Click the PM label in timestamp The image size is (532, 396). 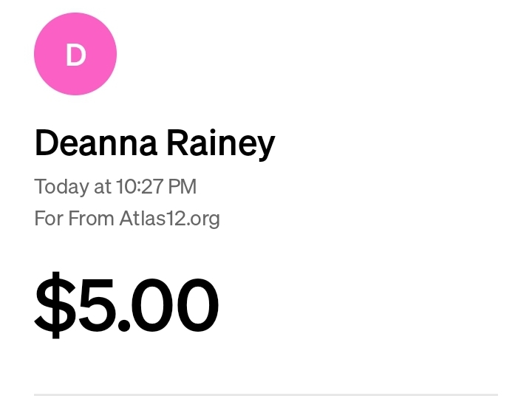tap(183, 187)
